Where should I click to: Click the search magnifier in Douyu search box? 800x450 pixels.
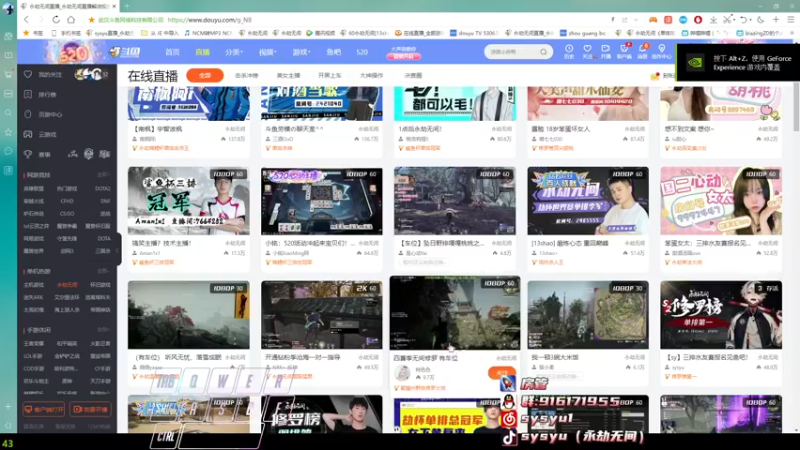point(543,52)
